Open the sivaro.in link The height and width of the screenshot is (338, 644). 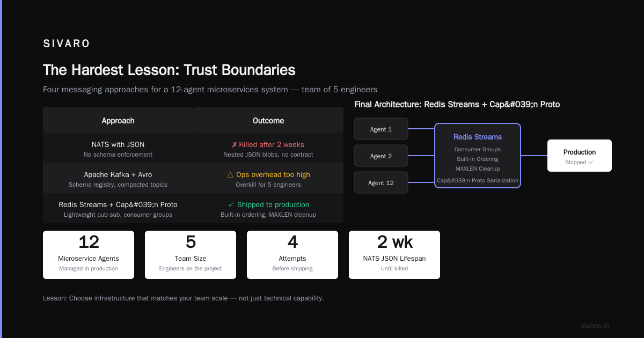pos(595,326)
